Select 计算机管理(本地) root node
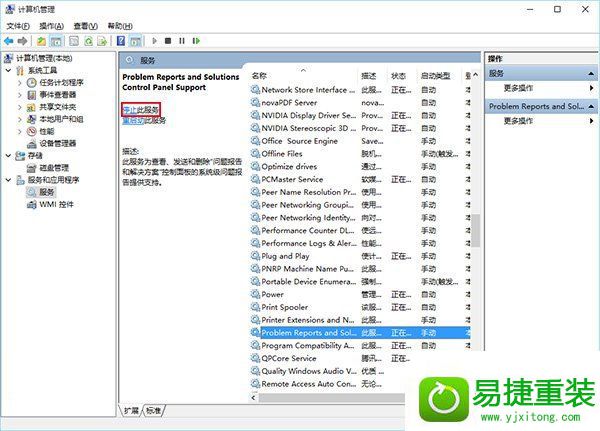Viewport: 600px width, 431px height. [x=44, y=58]
